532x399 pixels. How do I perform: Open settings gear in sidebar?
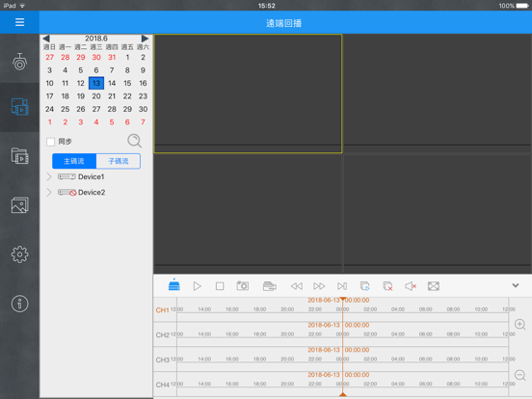pos(19,254)
